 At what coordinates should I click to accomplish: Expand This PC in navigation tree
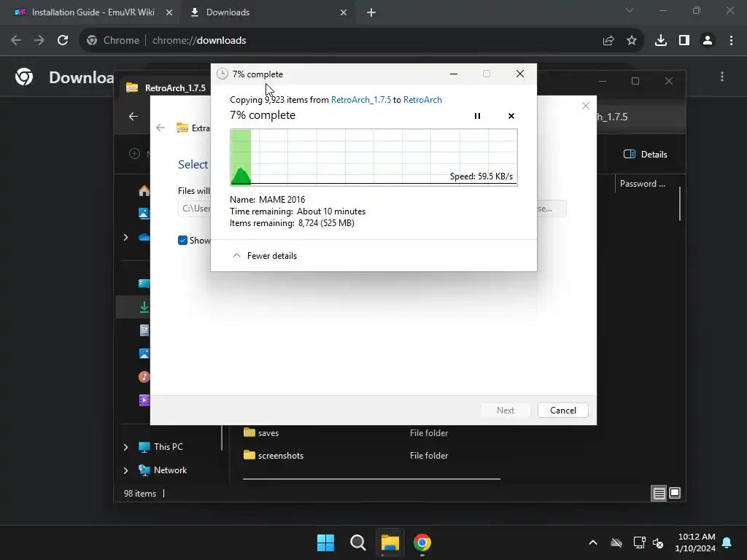(x=125, y=447)
